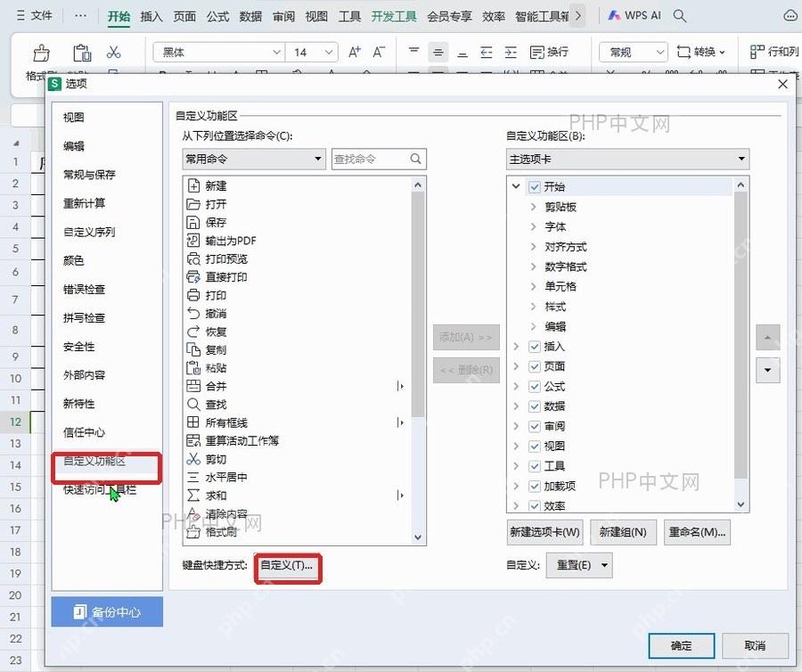Click the All Borders (所有框线) icon
This screenshot has width=802, height=672.
coord(193,422)
